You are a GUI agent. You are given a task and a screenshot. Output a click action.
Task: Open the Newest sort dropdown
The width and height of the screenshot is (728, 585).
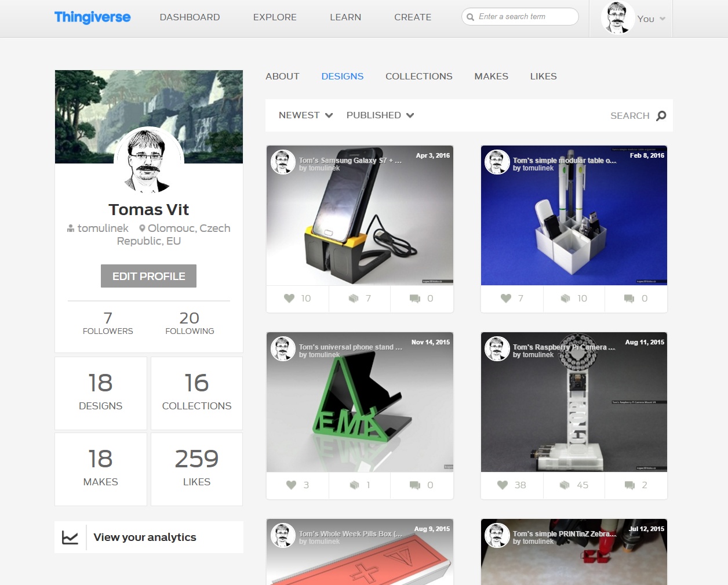(x=305, y=115)
